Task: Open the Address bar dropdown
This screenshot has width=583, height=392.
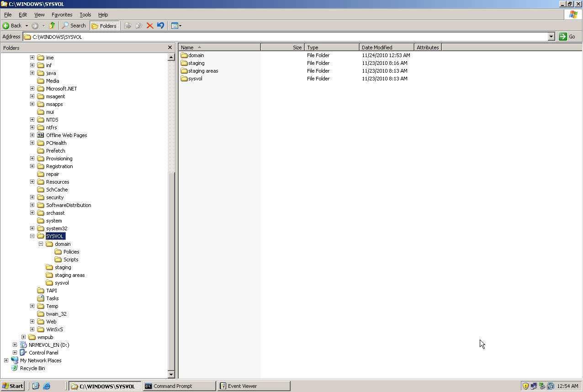Action: coord(551,37)
